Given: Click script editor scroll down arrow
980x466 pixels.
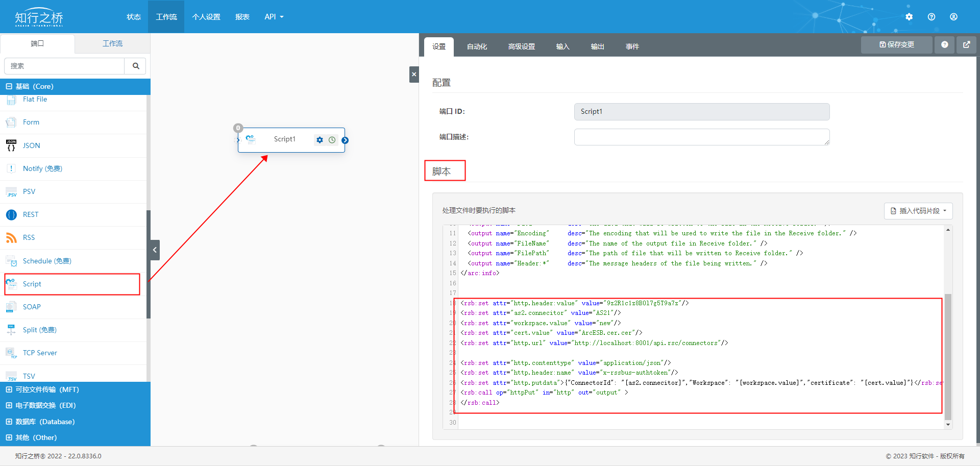Looking at the screenshot, I should tap(948, 425).
